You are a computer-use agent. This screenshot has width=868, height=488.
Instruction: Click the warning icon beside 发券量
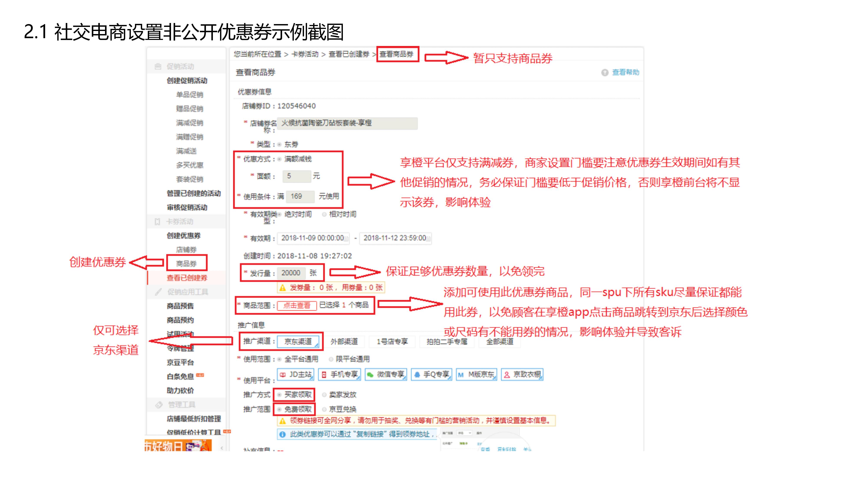[282, 288]
